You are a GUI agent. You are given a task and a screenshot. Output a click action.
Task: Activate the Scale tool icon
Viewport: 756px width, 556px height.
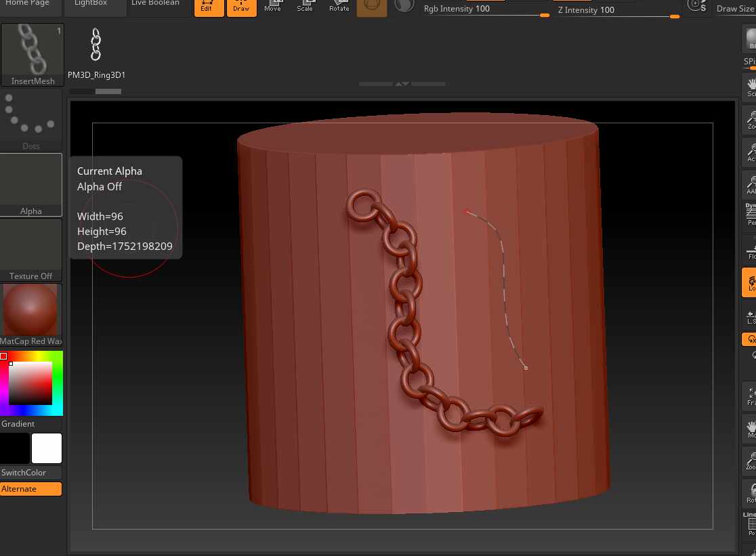[x=305, y=7]
